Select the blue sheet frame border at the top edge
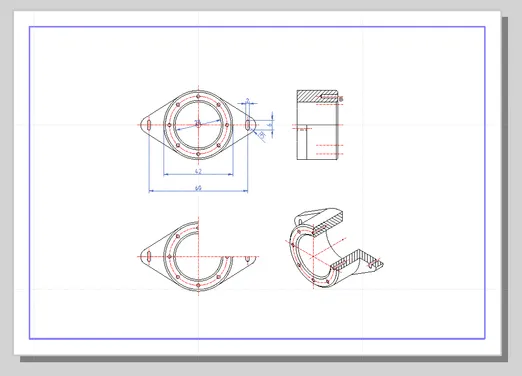522x376 pixels. tap(257, 27)
